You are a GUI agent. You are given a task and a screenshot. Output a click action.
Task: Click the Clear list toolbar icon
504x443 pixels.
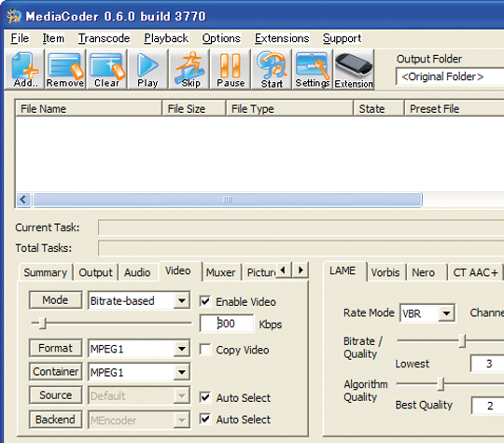click(106, 69)
